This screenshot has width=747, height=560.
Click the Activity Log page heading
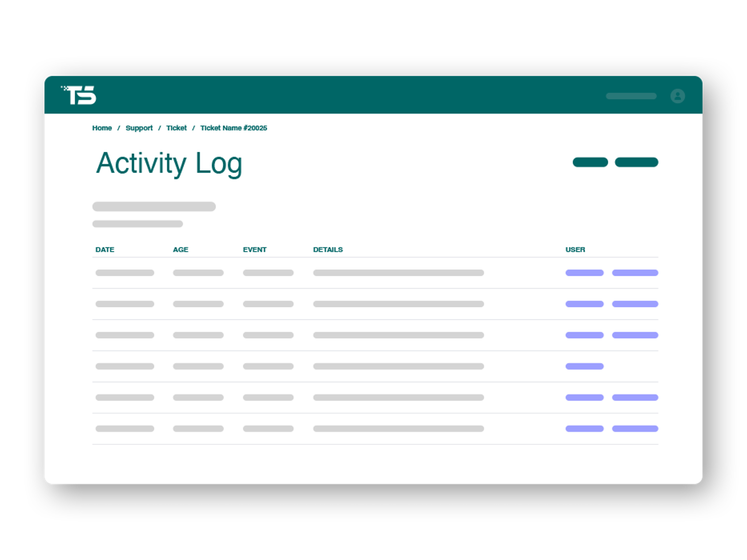(169, 163)
